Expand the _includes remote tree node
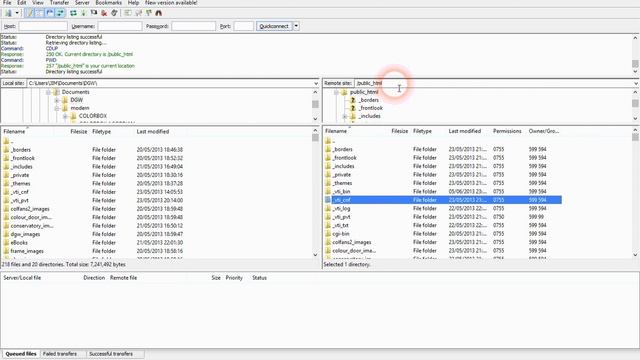Viewport: 640px width, 360px height. pyautogui.click(x=345, y=116)
